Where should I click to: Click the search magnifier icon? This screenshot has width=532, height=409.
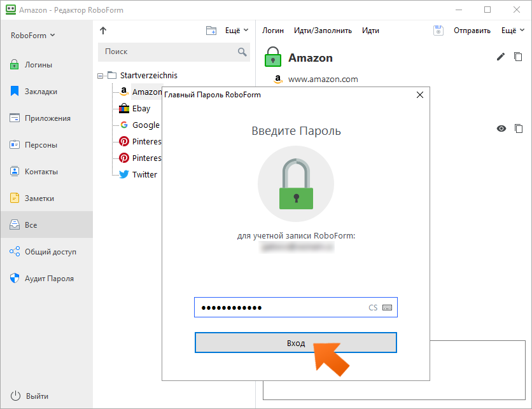point(242,52)
